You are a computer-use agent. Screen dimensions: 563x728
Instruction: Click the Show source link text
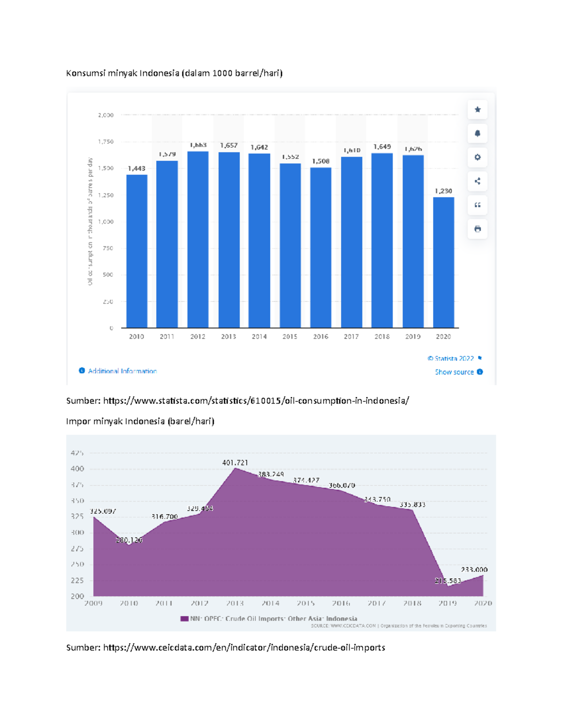[x=454, y=372]
